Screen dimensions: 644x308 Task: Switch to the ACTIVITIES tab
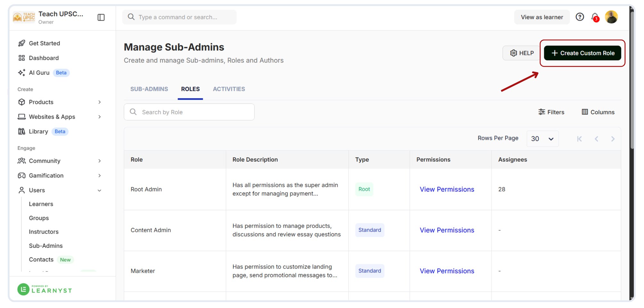[x=229, y=89]
